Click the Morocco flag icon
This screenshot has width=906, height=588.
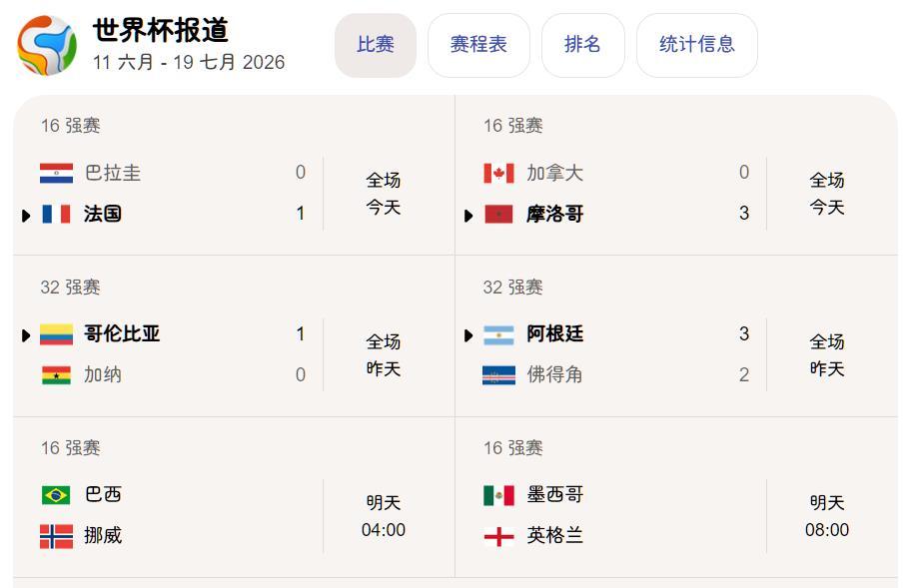(498, 215)
